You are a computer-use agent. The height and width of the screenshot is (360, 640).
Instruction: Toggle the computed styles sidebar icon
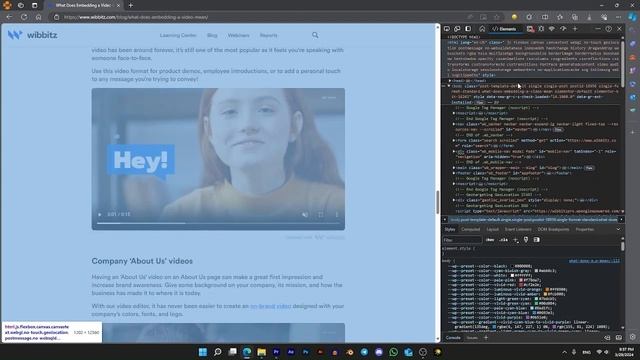(537, 240)
